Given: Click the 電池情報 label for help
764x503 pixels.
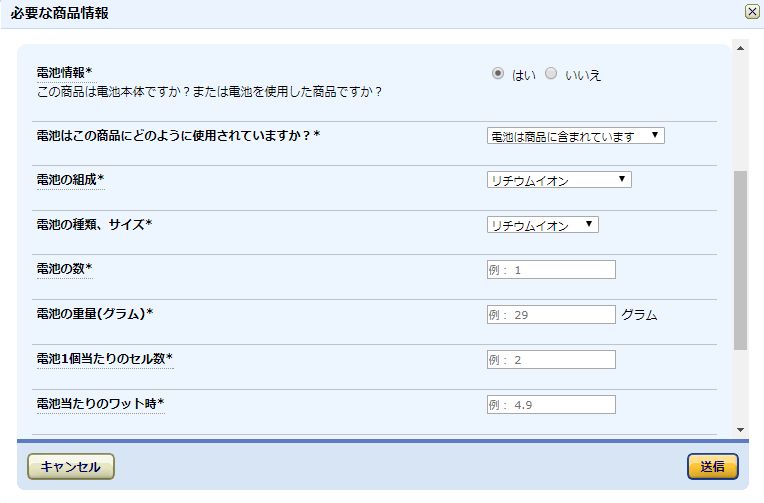Looking at the screenshot, I should coord(64,73).
